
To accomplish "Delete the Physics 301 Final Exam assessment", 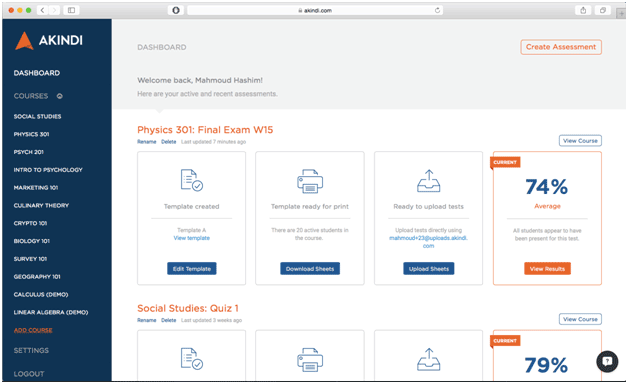I will [x=169, y=142].
